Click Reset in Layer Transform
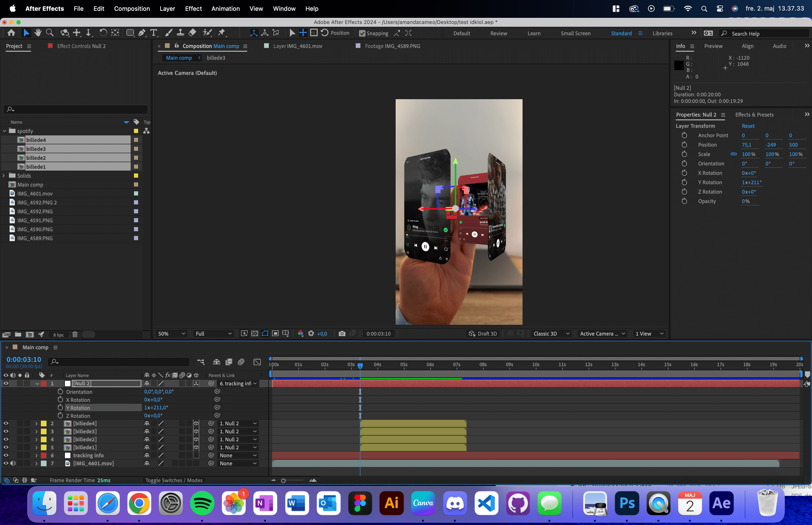Screen dimensions: 812x525 click(x=748, y=126)
